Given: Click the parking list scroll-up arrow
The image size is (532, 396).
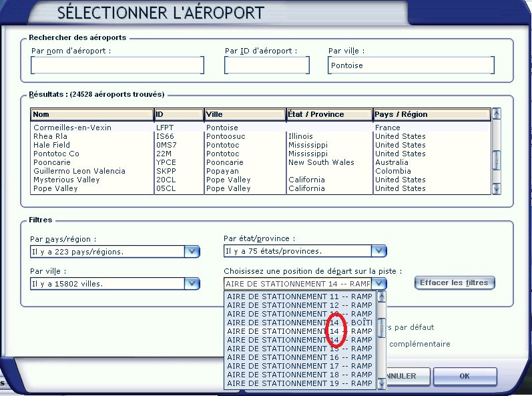Looking at the screenshot, I should pos(382,297).
